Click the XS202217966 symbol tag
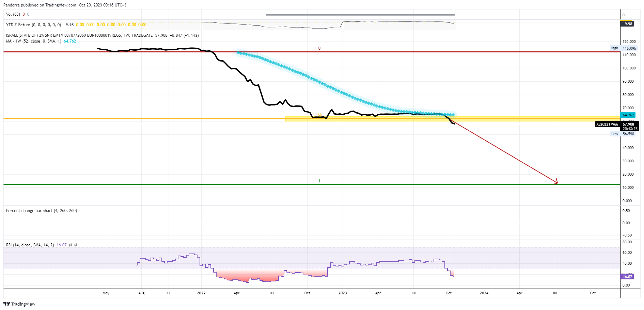Image resolution: width=644 pixels, height=310 pixels. click(607, 124)
